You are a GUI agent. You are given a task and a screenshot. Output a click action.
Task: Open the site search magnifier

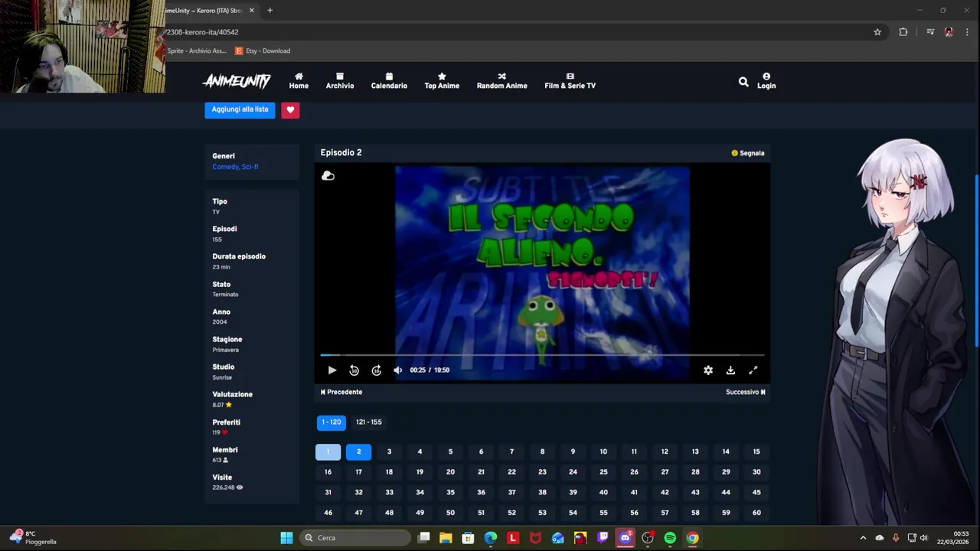(x=743, y=81)
